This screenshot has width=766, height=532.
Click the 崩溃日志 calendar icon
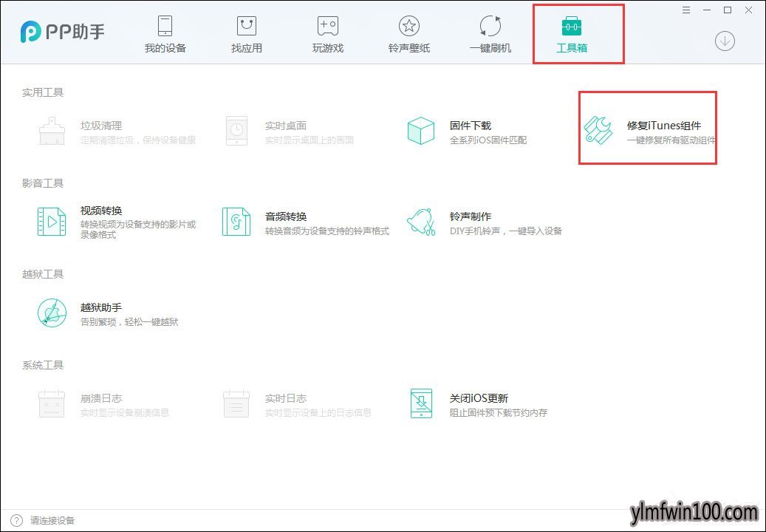click(x=52, y=403)
